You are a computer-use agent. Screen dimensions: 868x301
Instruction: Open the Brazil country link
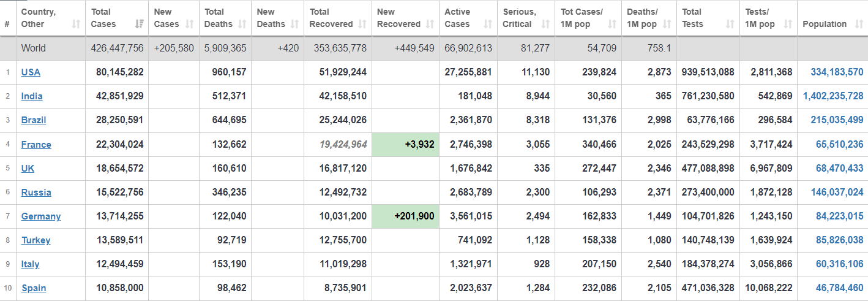click(34, 120)
